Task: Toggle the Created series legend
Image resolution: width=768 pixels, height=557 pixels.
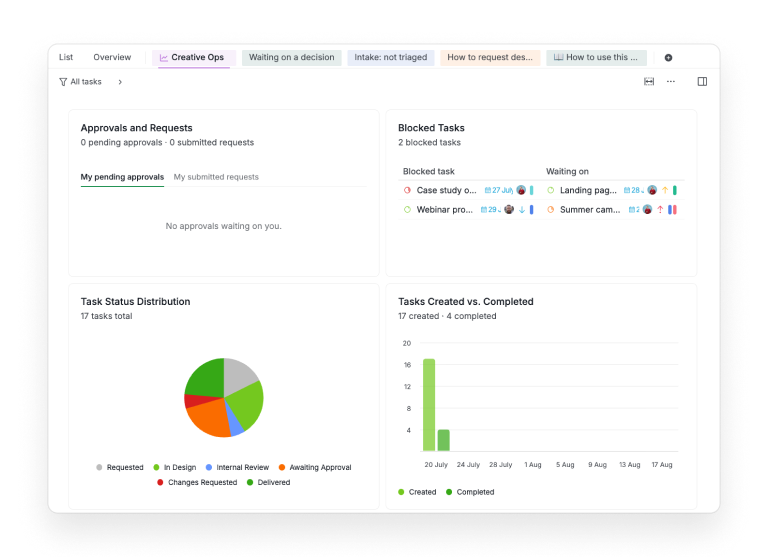Action: coord(417,492)
